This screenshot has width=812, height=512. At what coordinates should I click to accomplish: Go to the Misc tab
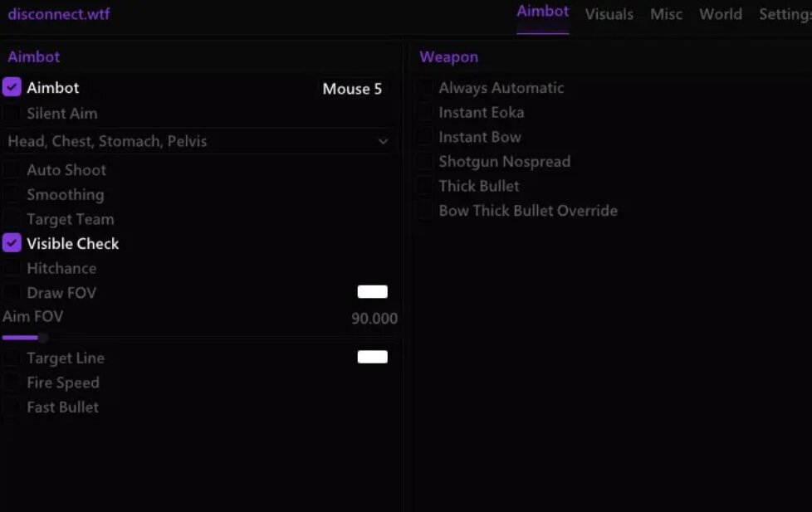[x=666, y=14]
